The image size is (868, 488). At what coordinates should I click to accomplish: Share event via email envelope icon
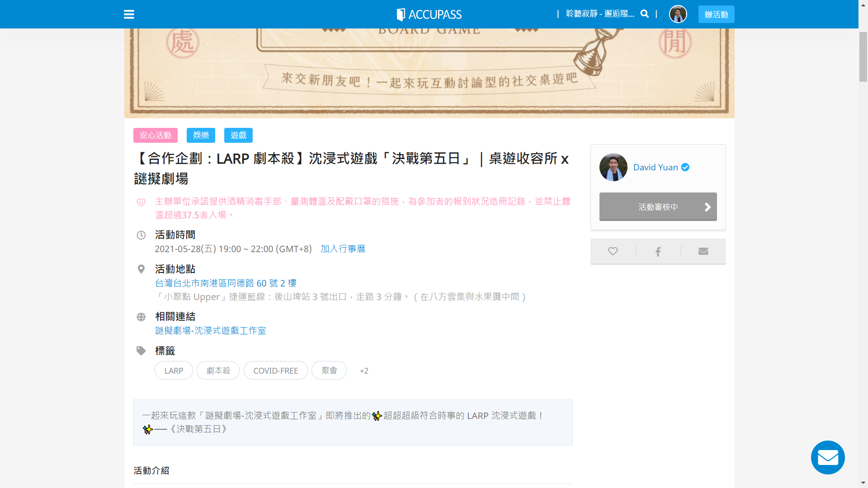click(x=703, y=251)
